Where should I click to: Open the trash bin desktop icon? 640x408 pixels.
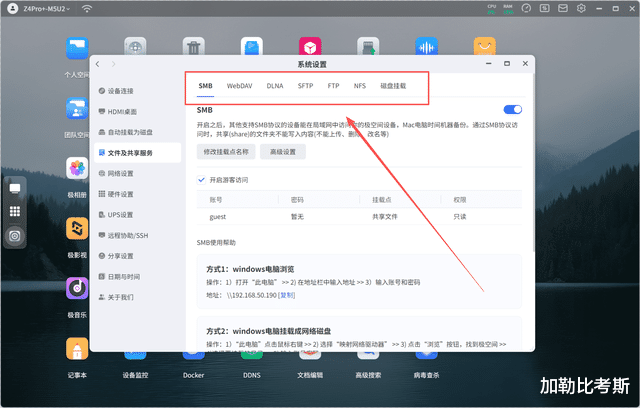click(x=193, y=47)
